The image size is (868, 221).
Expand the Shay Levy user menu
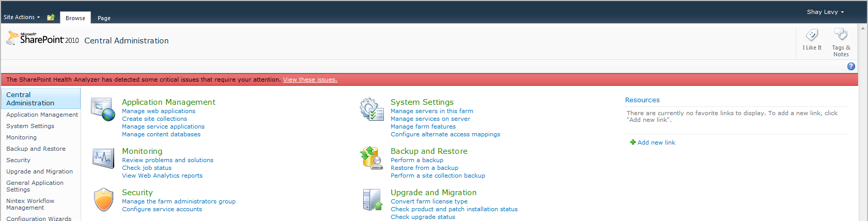(825, 12)
